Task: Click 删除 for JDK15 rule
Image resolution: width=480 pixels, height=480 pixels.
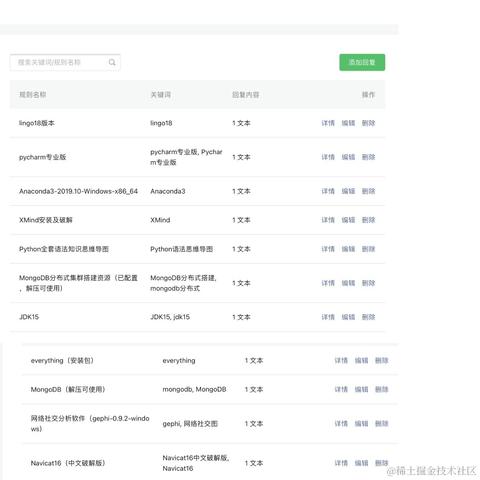Action: [x=369, y=317]
